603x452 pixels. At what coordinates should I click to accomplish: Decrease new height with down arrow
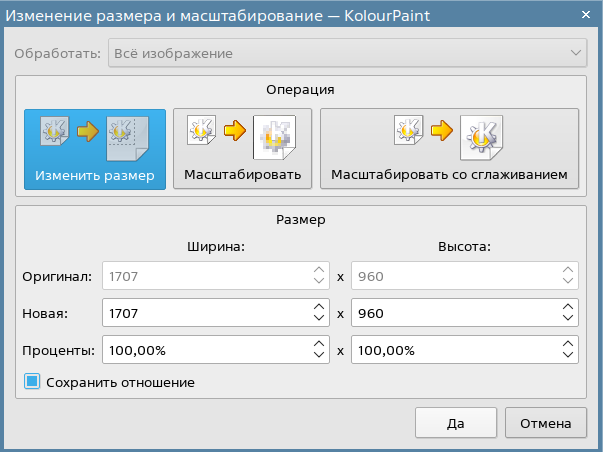(x=568, y=320)
